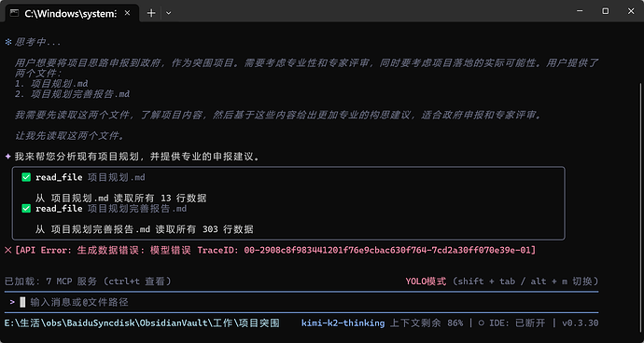Select the C:\Windows\system tab
The height and width of the screenshot is (343, 644).
pyautogui.click(x=72, y=13)
